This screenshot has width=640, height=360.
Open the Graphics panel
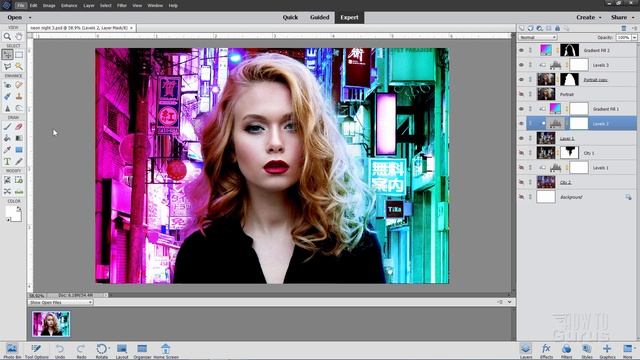(607, 351)
